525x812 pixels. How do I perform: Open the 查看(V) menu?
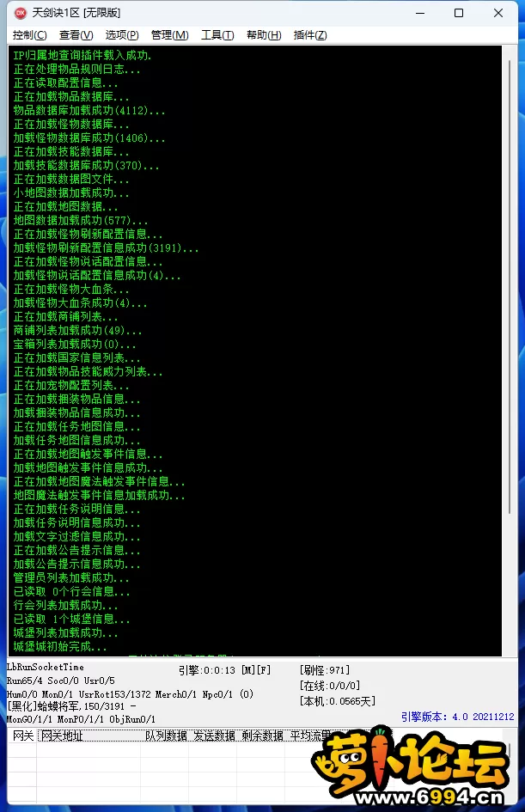click(x=76, y=35)
